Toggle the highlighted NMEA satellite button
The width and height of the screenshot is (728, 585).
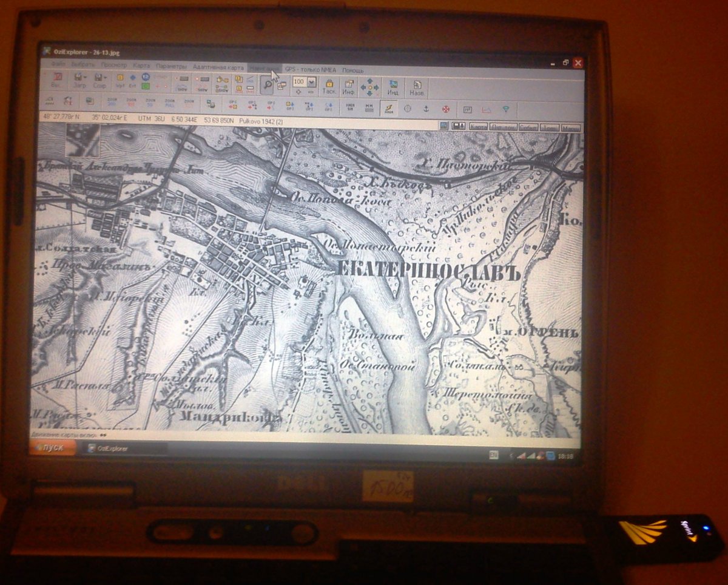click(389, 107)
